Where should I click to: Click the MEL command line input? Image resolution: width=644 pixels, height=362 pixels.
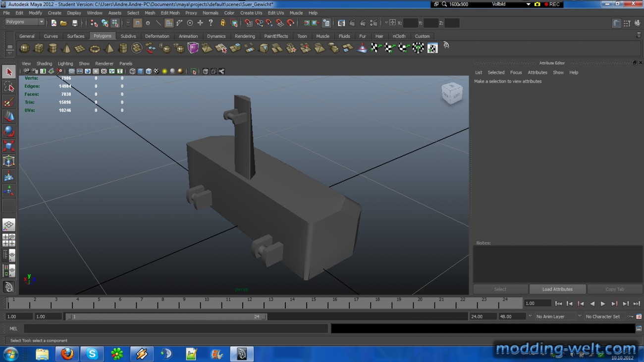pos(176,328)
